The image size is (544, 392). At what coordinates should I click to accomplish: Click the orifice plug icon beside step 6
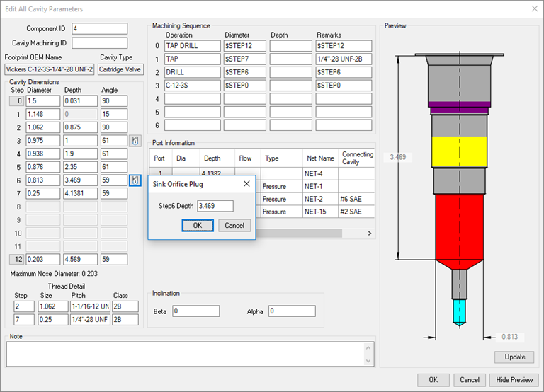point(135,181)
